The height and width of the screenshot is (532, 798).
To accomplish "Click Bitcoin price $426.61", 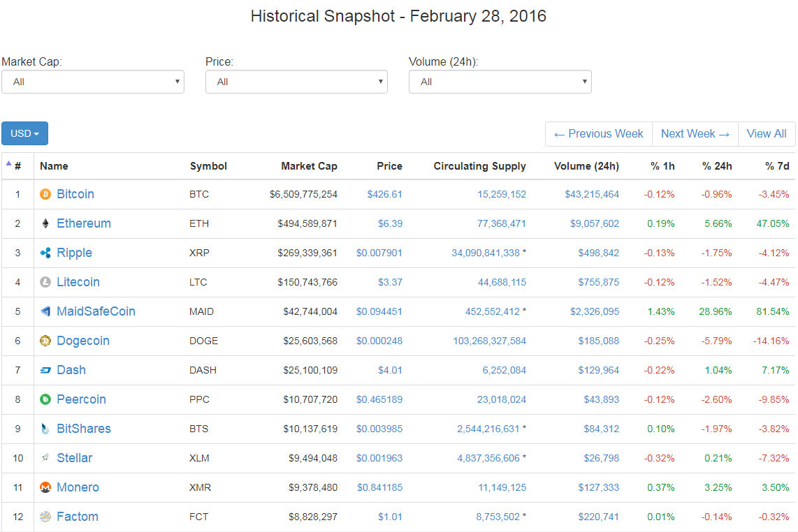I will [x=384, y=194].
